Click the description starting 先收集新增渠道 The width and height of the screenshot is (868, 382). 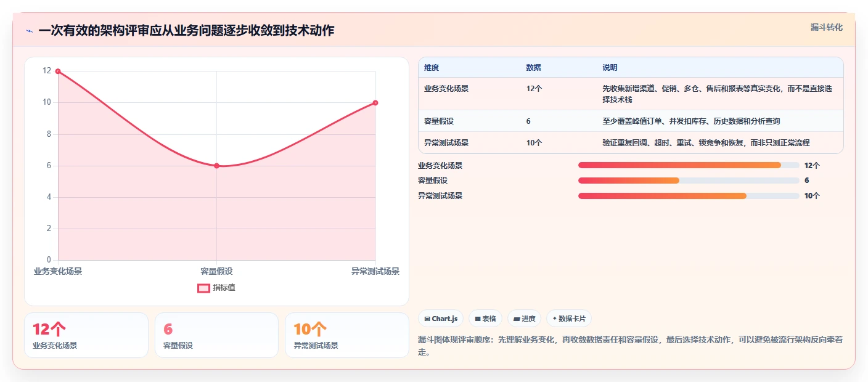click(718, 94)
